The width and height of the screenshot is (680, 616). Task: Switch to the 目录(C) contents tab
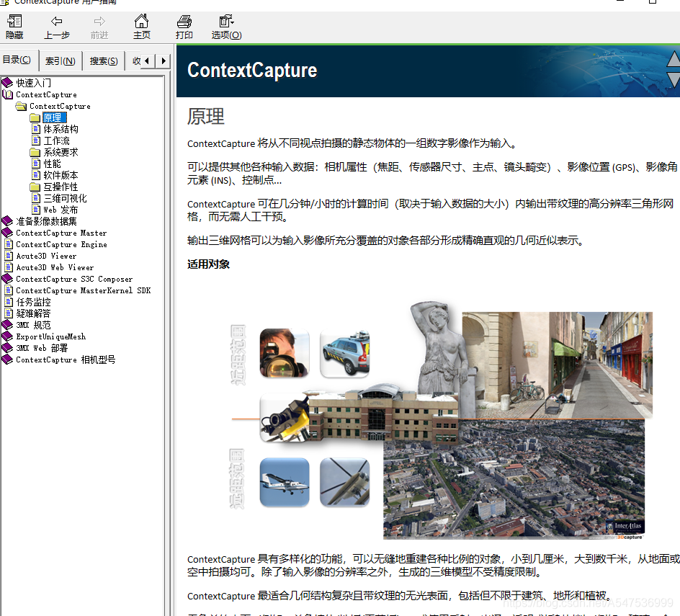point(17,60)
